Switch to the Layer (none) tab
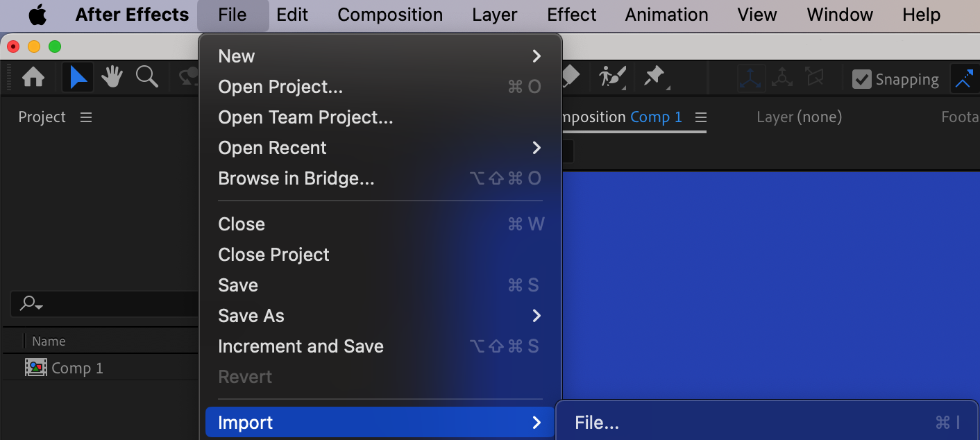The height and width of the screenshot is (440, 980). click(x=799, y=117)
